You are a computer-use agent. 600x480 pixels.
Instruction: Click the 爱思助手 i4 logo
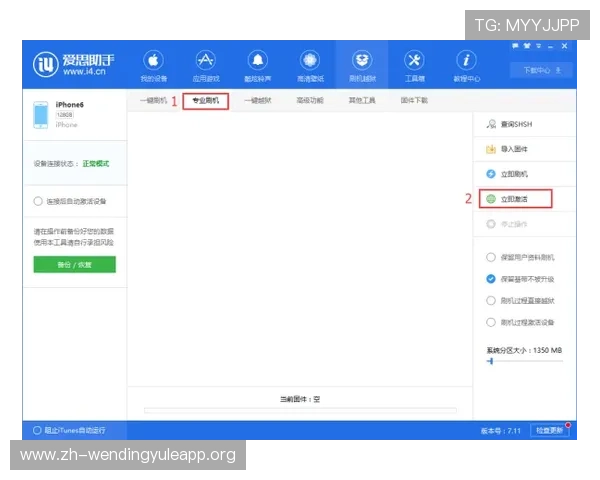tap(73, 64)
